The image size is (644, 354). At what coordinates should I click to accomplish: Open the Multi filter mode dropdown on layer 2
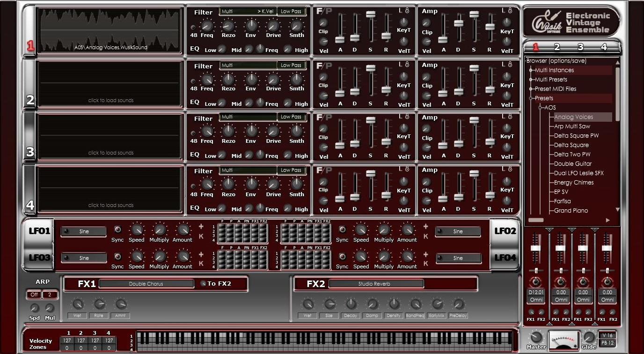248,65
